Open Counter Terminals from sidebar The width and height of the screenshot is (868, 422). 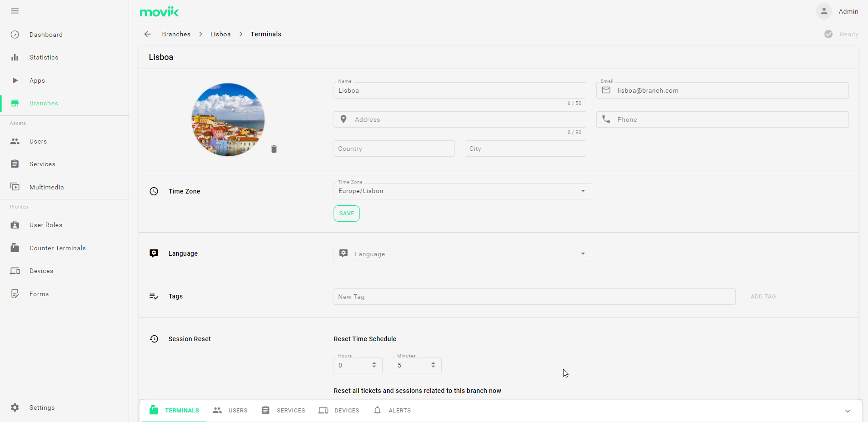coord(64,248)
